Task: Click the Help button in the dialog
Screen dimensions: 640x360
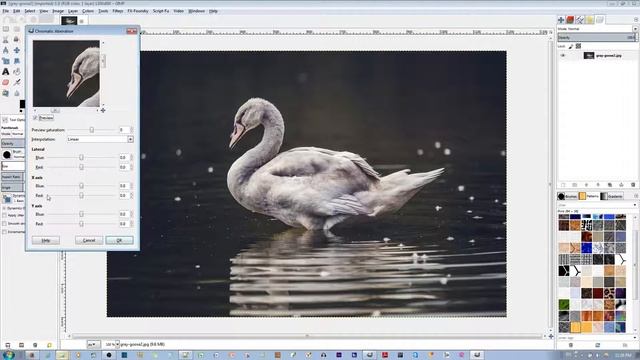Action: [x=46, y=240]
